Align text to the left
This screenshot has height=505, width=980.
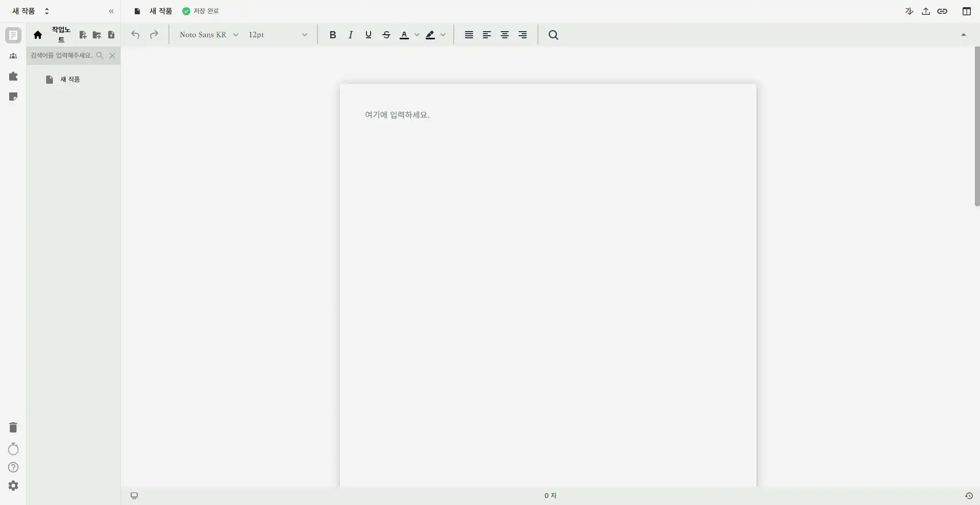pyautogui.click(x=487, y=35)
